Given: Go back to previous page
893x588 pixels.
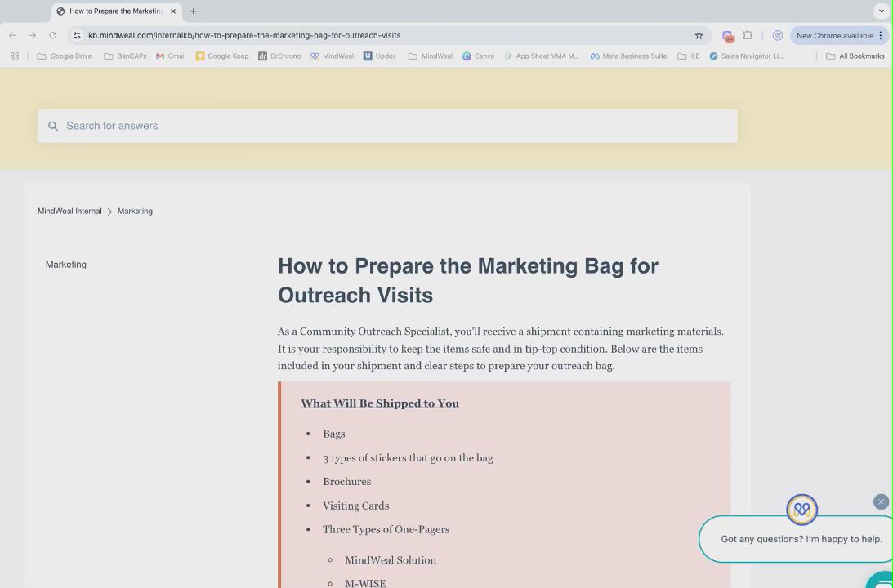Looking at the screenshot, I should pos(12,35).
